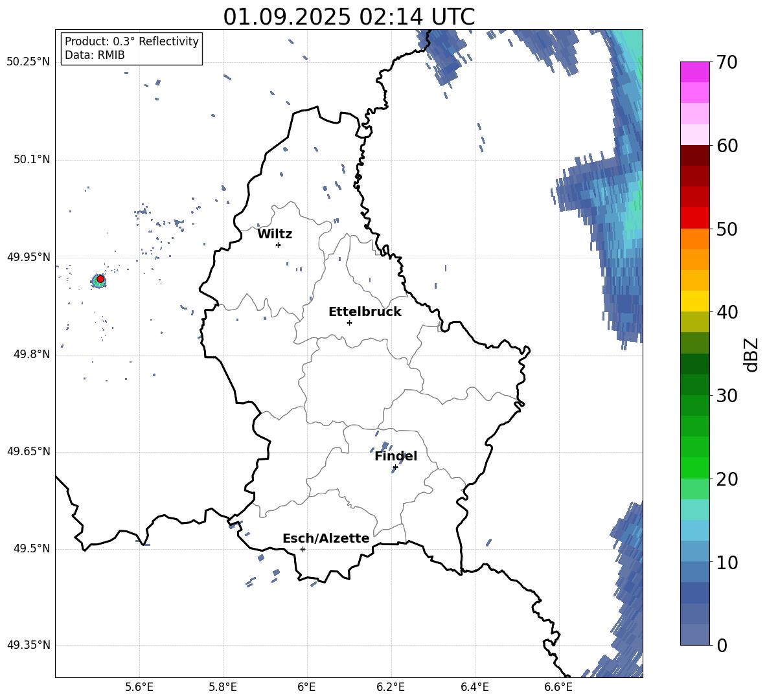767x700 pixels.
Task: Click the 49.8°N latitude label
Action: (32, 354)
